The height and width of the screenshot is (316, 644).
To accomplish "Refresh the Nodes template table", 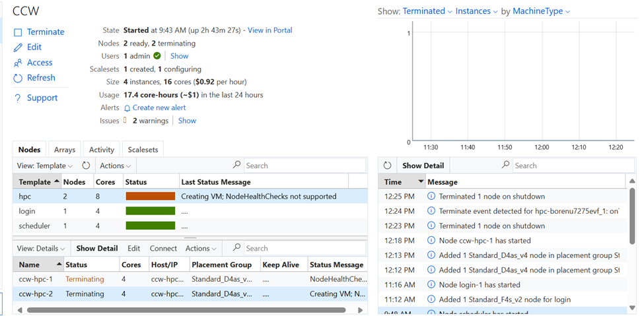I will click(x=85, y=166).
